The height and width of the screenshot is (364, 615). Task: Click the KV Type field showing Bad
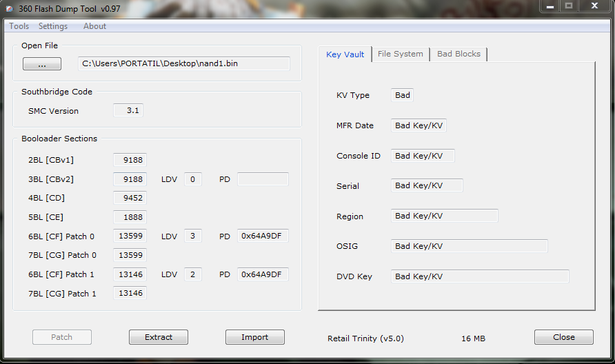[402, 95]
